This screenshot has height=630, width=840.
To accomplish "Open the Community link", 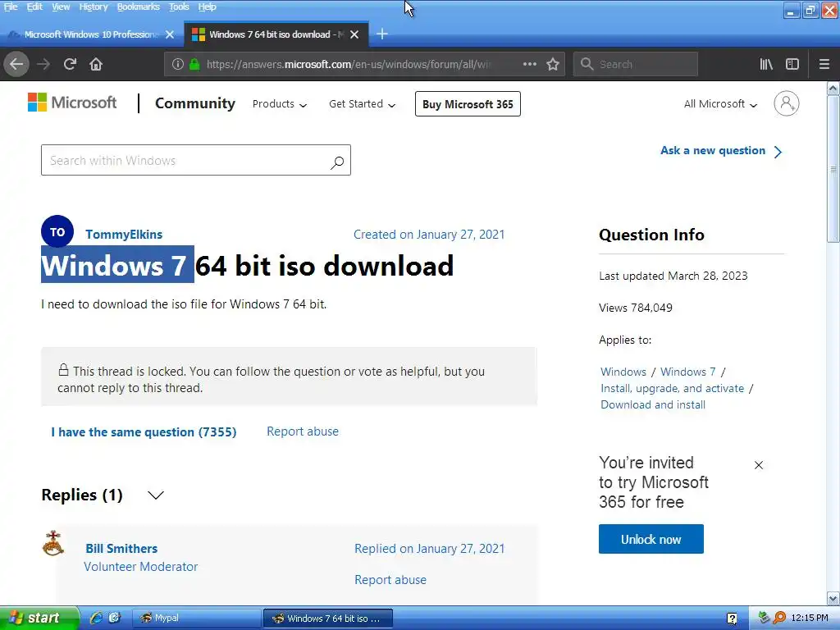I will [195, 103].
